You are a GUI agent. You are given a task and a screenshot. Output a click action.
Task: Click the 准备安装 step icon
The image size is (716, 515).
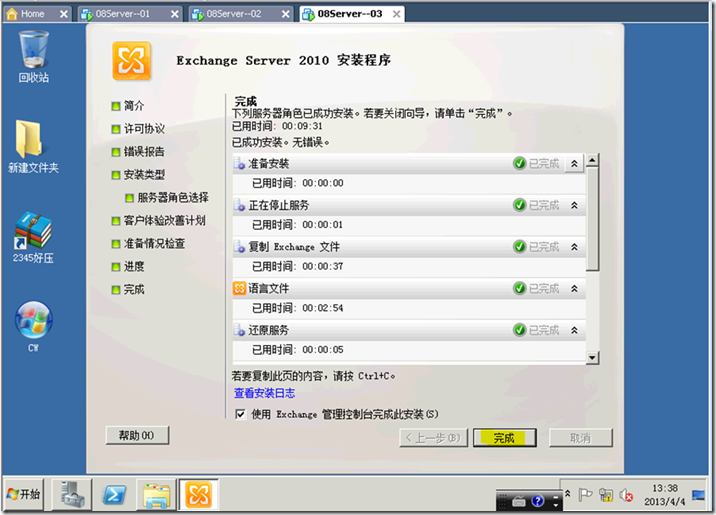click(x=240, y=164)
